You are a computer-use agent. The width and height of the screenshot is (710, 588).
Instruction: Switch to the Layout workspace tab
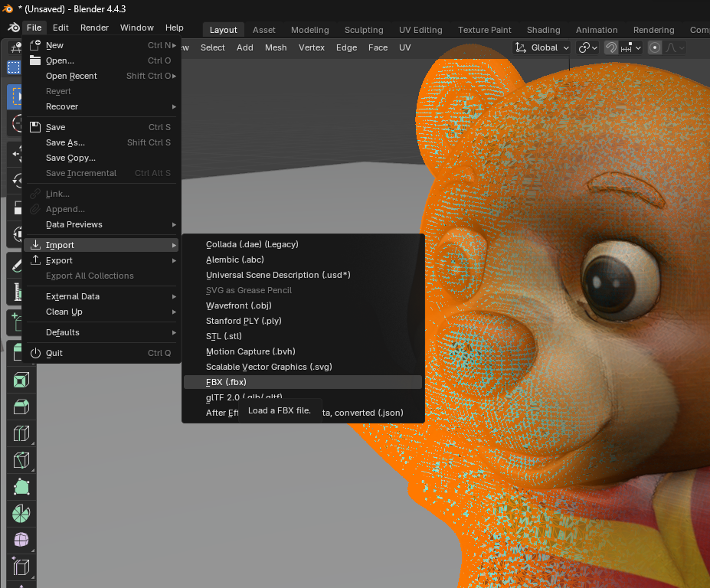point(223,30)
